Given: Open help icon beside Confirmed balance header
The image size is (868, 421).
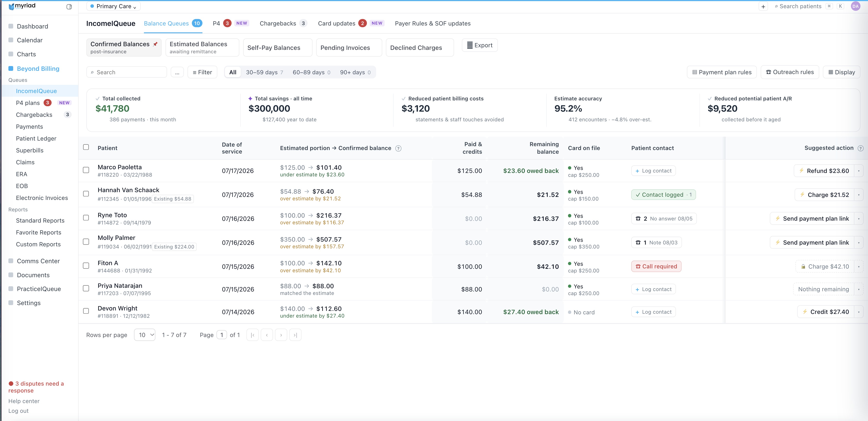Looking at the screenshot, I should 398,148.
